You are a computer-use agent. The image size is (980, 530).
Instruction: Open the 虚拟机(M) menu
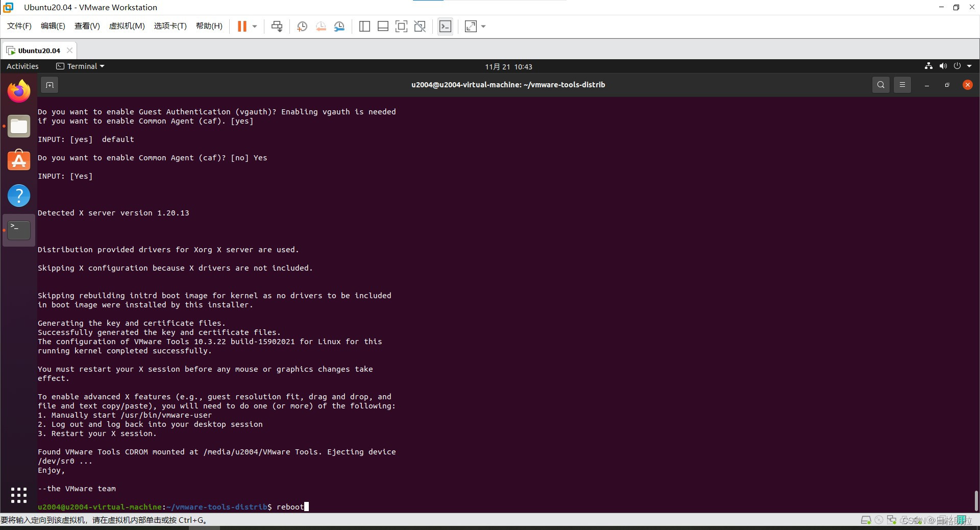point(127,26)
